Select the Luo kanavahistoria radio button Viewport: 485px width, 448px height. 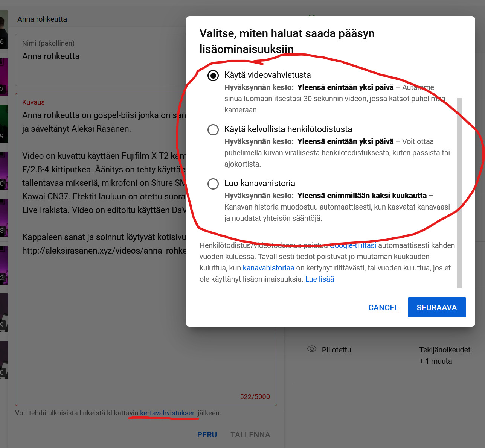pos(213,184)
